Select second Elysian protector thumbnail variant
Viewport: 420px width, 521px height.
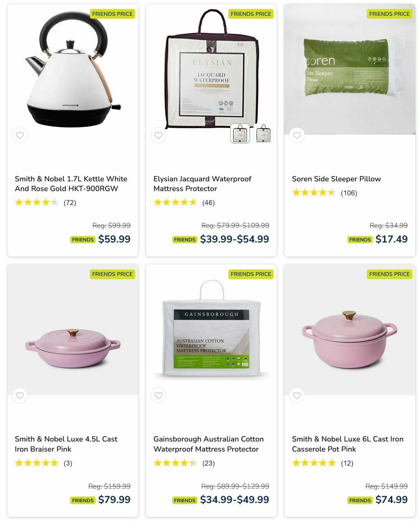263,133
